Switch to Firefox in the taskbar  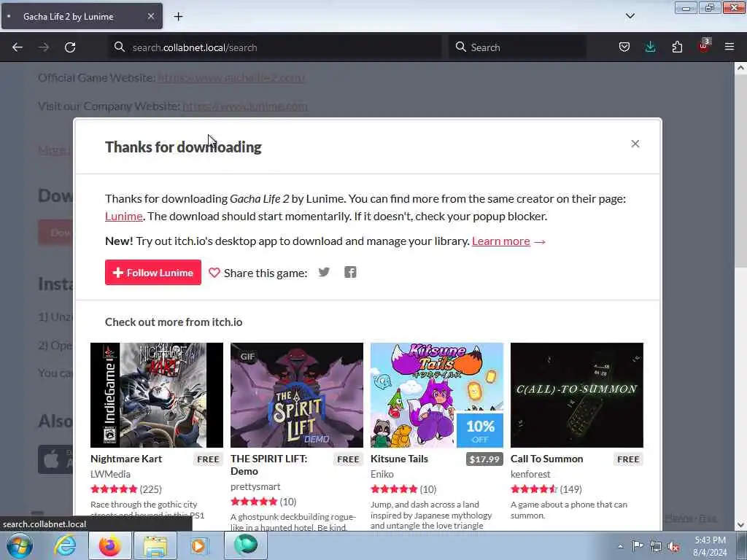(x=110, y=545)
